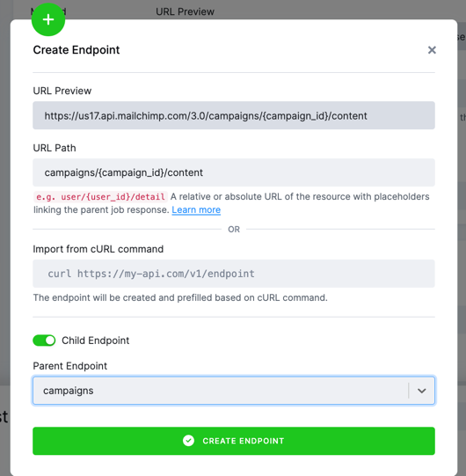Click the checkmark icon on Create Endpoint button
The width and height of the screenshot is (466, 476).
(188, 441)
